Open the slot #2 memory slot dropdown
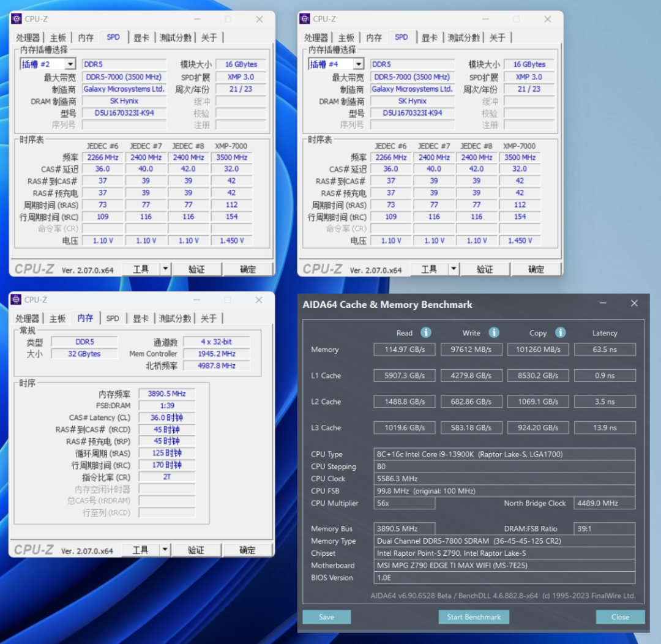Viewport: 661px width, 644px height. point(70,64)
